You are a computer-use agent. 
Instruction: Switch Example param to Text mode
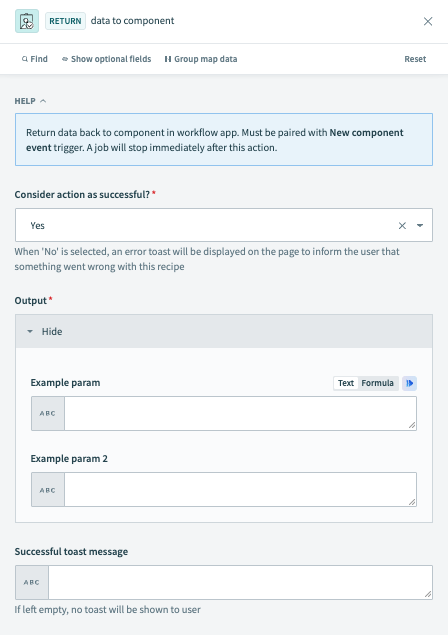[x=346, y=383]
